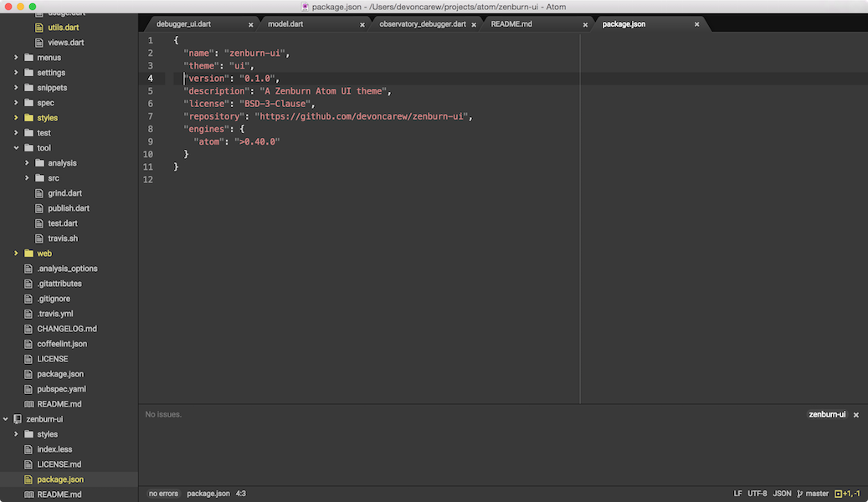Open test.dart in tree view
Screen dimensions: 868x502
pos(63,223)
